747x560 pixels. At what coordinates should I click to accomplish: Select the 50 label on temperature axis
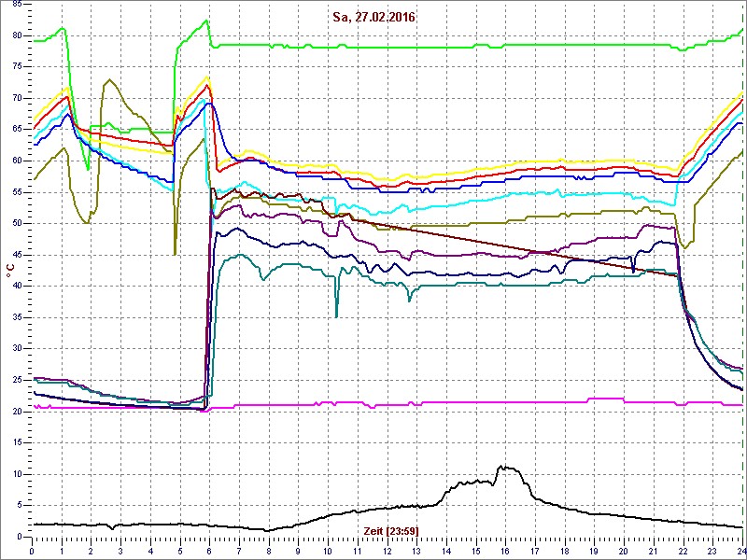coord(16,224)
